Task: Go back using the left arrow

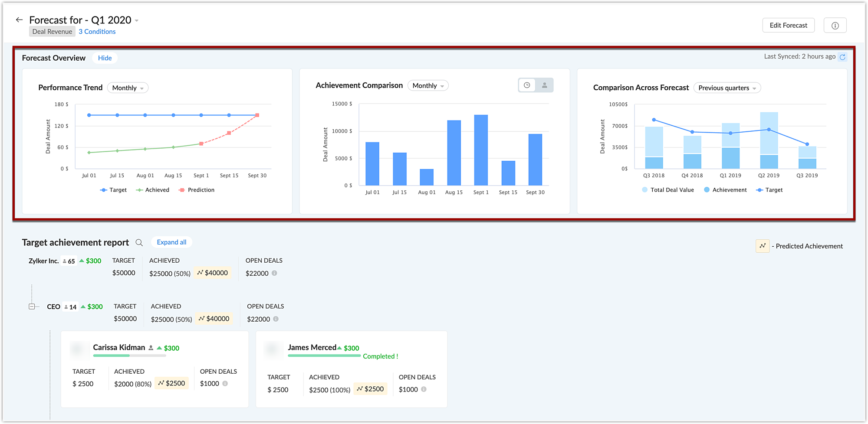Action: [19, 20]
